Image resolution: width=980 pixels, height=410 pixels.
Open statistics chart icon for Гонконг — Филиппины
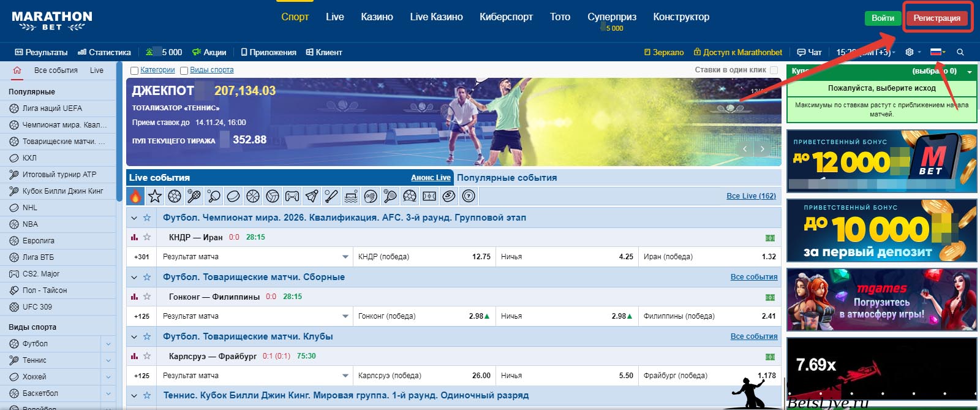click(x=134, y=297)
